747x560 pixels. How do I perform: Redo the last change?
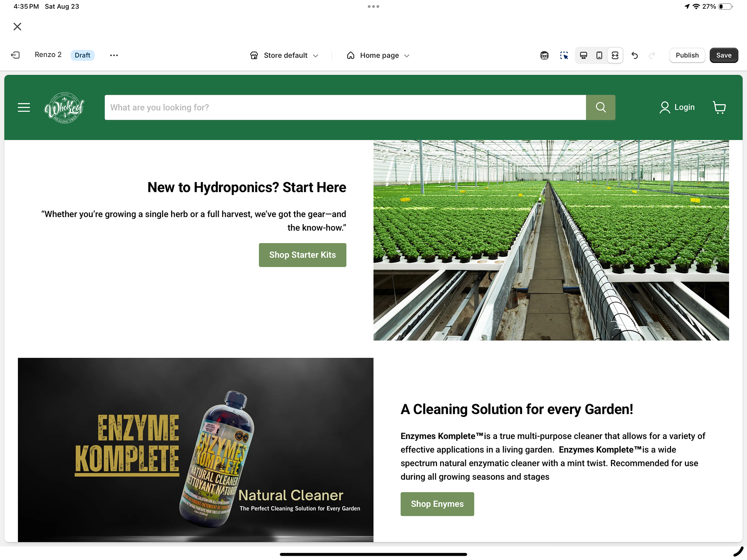point(652,55)
